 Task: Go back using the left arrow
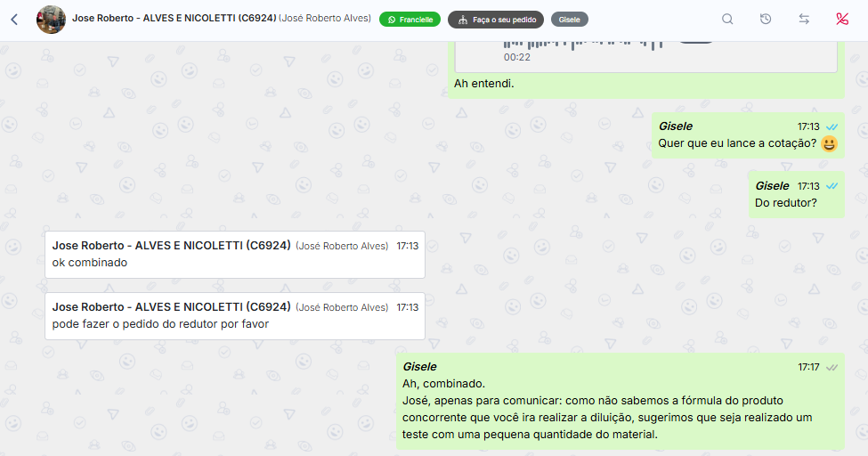[14, 20]
